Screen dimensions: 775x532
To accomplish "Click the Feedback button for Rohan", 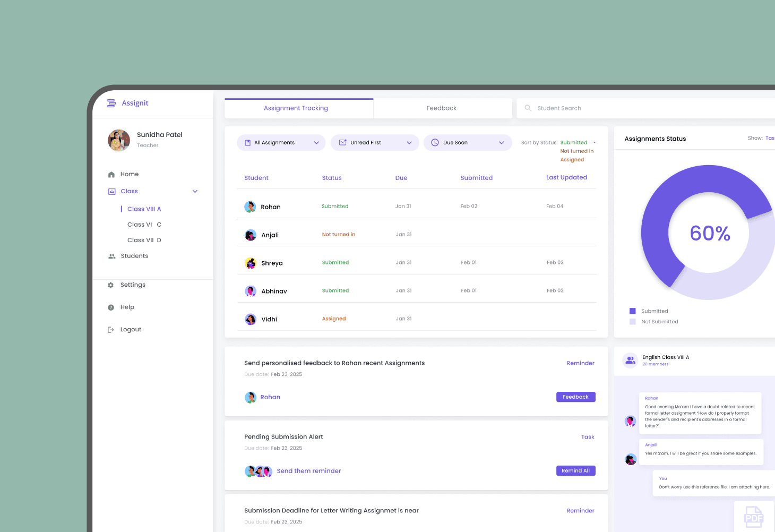I will [x=576, y=397].
